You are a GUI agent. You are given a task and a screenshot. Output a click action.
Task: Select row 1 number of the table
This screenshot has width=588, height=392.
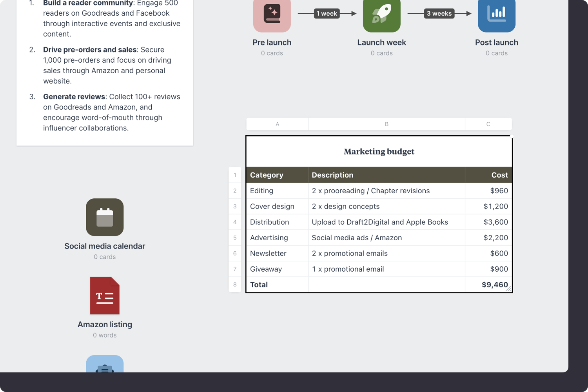(235, 175)
